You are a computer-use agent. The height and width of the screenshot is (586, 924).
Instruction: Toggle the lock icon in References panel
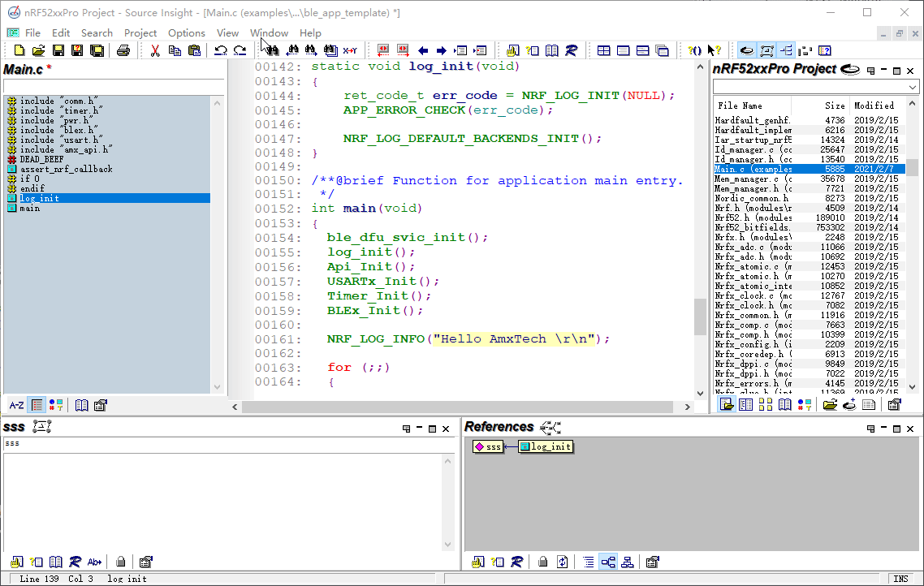pos(542,562)
